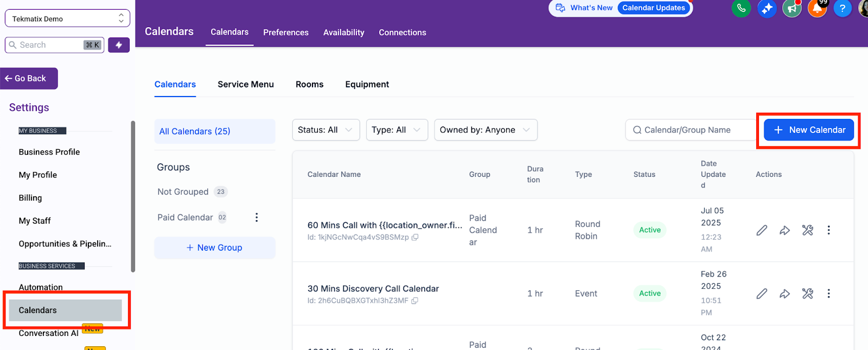Click Active status of 30 Mins Discovery Call

click(x=650, y=294)
